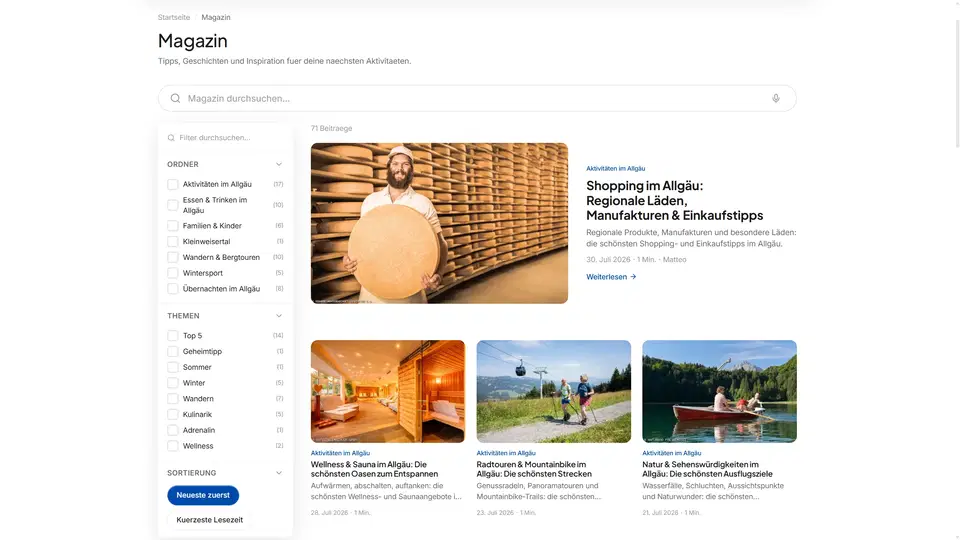Click category label above Wellness & Sauna title
The width and height of the screenshot is (960, 540).
click(340, 453)
